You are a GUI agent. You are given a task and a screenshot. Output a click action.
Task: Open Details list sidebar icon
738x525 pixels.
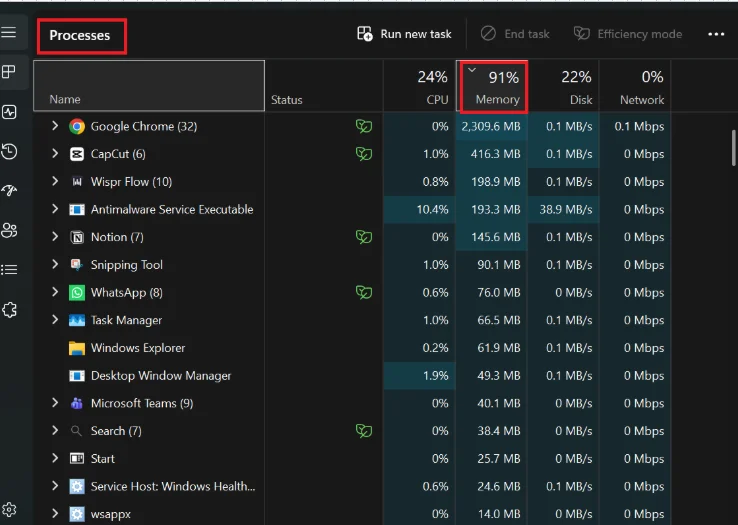9,269
